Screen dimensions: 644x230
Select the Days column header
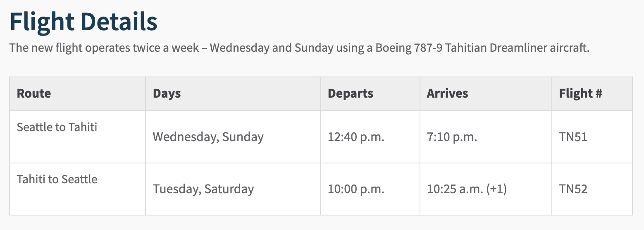(167, 93)
